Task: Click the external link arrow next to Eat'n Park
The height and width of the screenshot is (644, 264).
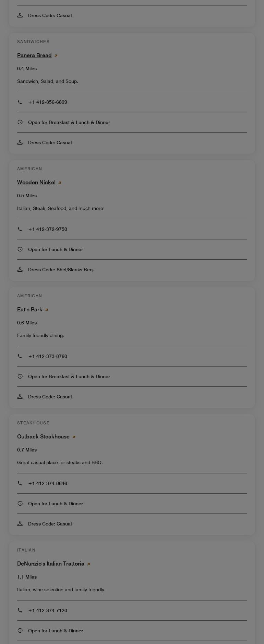Action: pos(47,309)
